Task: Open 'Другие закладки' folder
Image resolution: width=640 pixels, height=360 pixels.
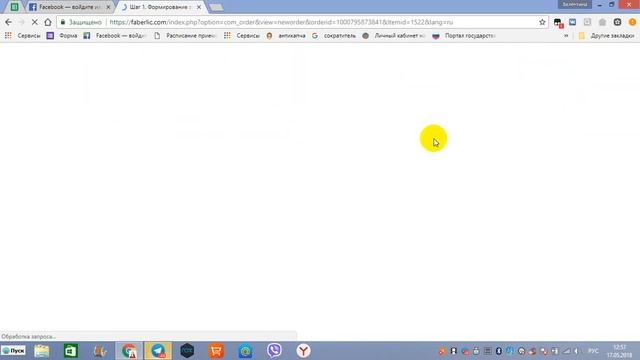Action: pyautogui.click(x=607, y=36)
